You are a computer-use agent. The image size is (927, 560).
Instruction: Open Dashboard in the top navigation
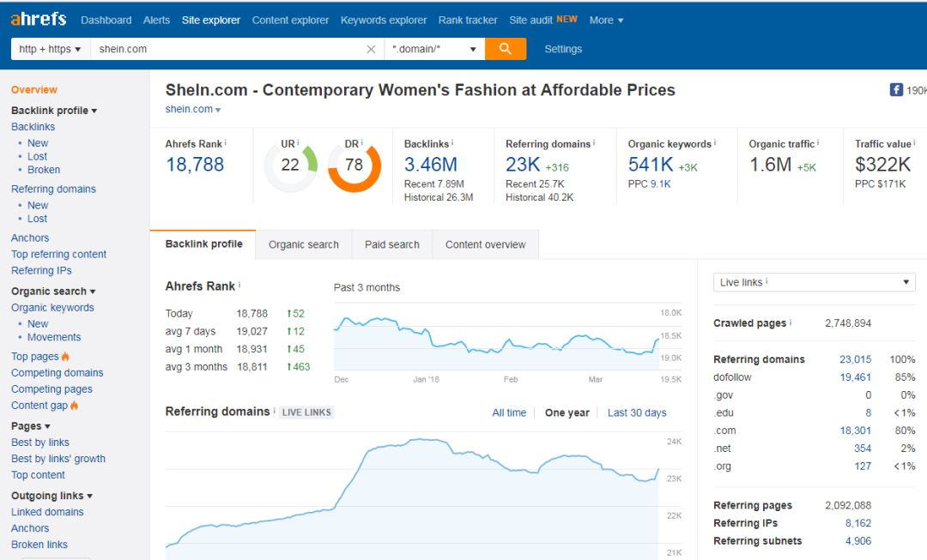(106, 20)
